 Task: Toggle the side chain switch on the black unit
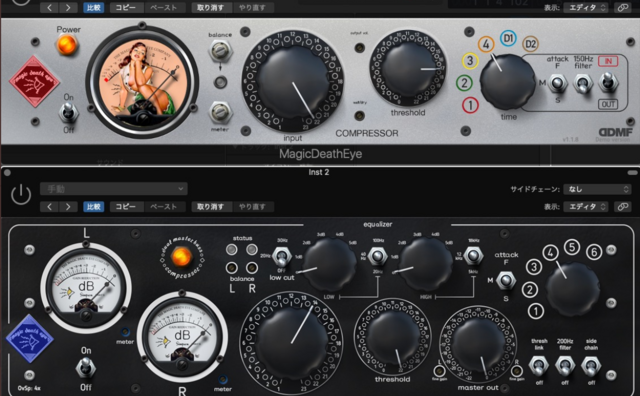[591, 365]
